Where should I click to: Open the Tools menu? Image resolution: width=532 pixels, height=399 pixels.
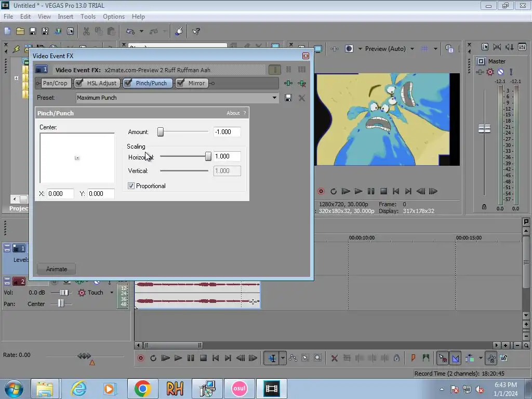88,16
